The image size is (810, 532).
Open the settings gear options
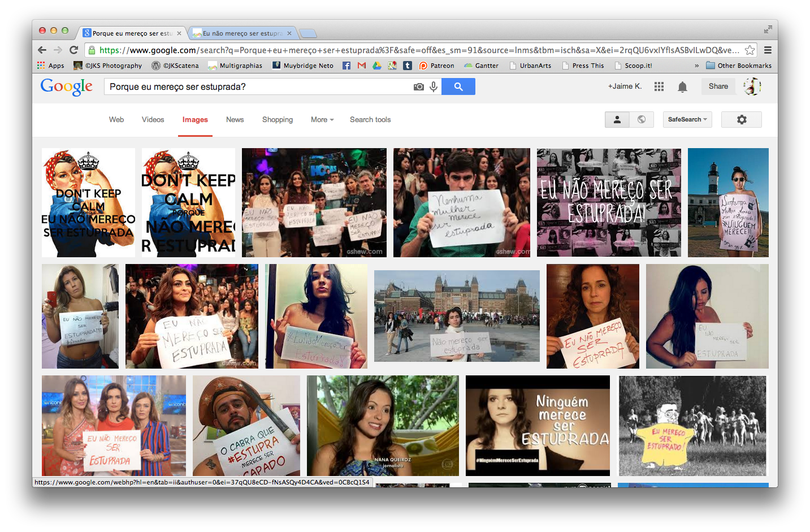(741, 119)
